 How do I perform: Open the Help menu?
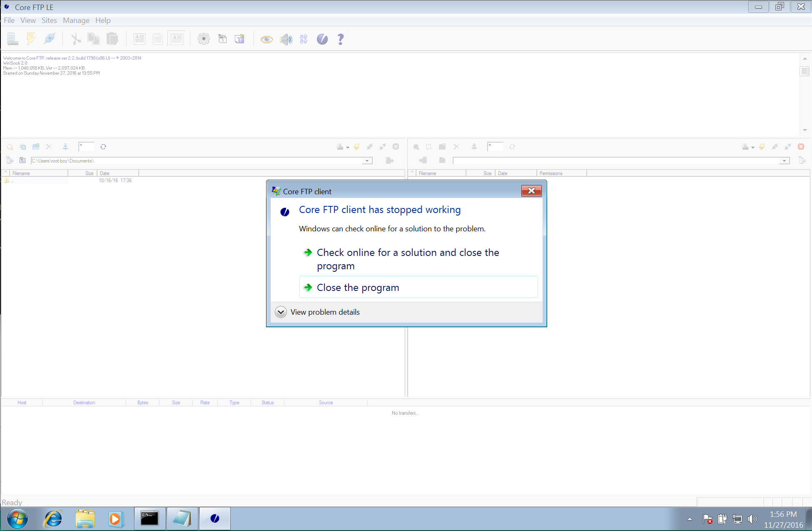coord(103,20)
